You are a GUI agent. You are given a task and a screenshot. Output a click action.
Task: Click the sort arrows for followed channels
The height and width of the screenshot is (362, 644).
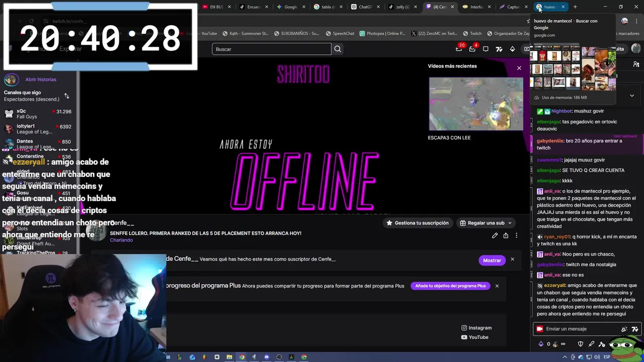pyautogui.click(x=66, y=96)
